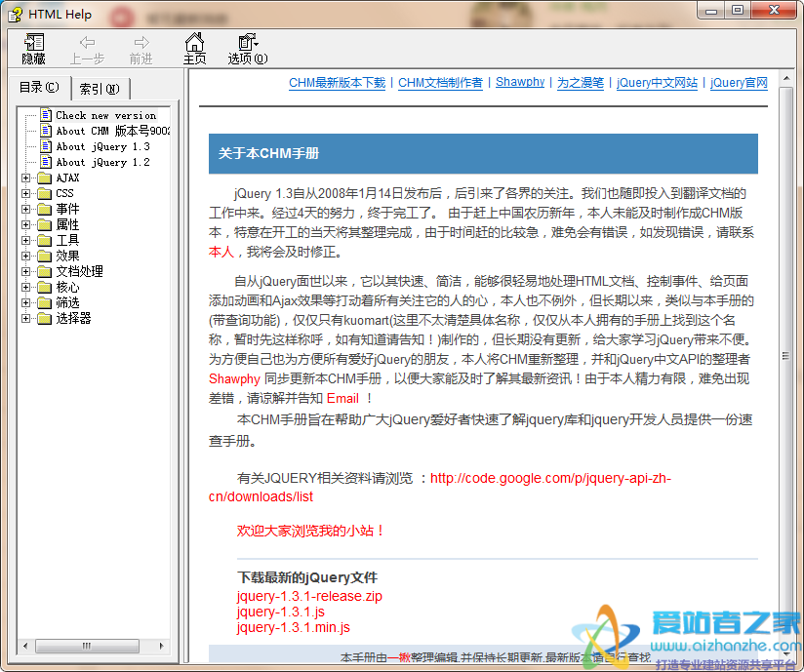Select About jQuery 1.2 tree entry

pyautogui.click(x=102, y=162)
